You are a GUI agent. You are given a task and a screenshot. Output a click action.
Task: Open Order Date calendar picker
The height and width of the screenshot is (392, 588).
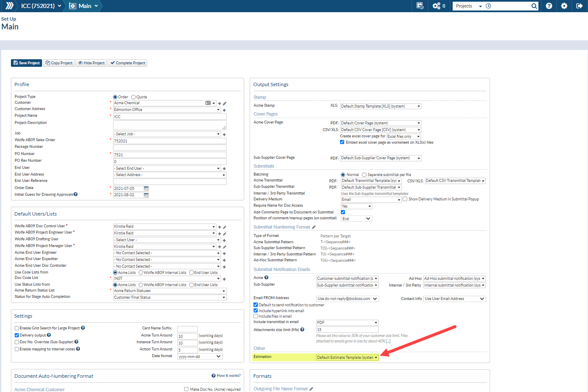(x=146, y=189)
